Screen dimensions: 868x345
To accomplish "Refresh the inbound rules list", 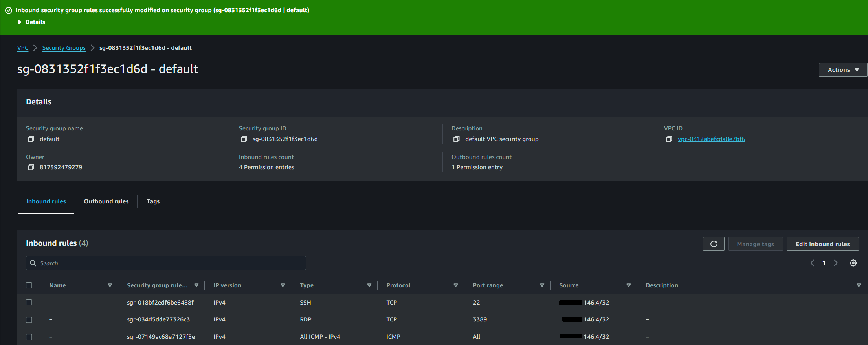I will point(713,244).
